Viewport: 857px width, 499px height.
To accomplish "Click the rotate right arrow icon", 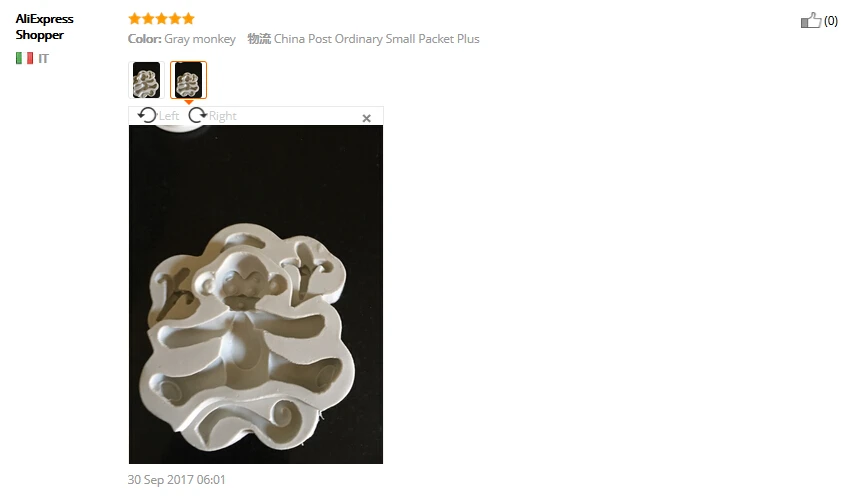I will pyautogui.click(x=197, y=115).
